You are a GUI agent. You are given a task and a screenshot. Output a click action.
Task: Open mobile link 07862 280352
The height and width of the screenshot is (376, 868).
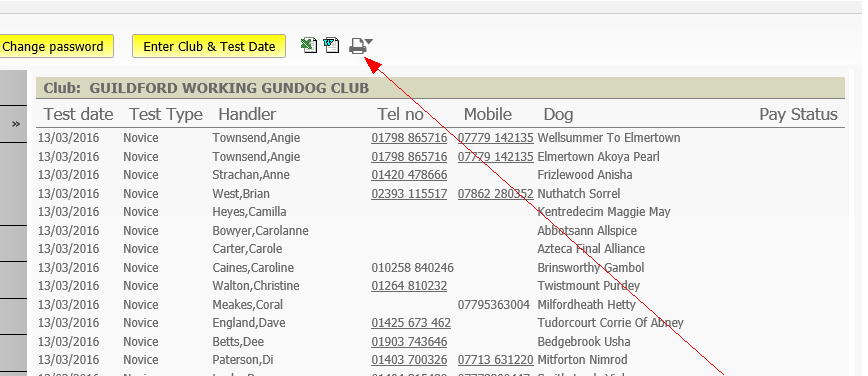pyautogui.click(x=495, y=194)
